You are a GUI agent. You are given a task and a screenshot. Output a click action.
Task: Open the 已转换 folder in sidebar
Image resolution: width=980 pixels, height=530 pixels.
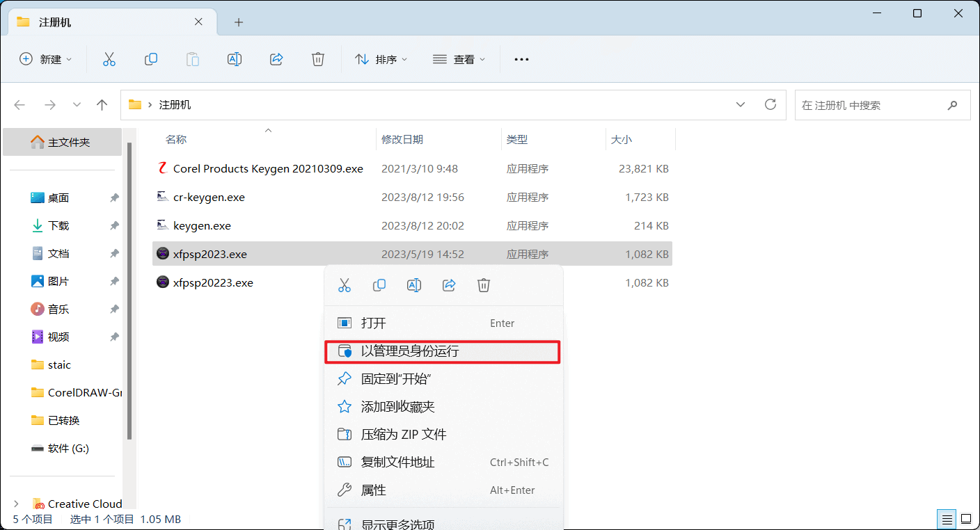[x=63, y=420]
